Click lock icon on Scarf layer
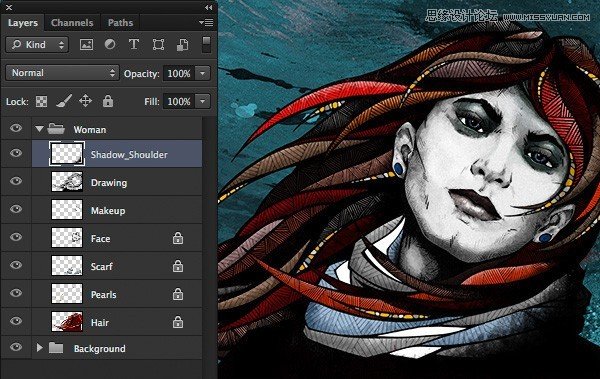This screenshot has width=600, height=379. point(178,266)
